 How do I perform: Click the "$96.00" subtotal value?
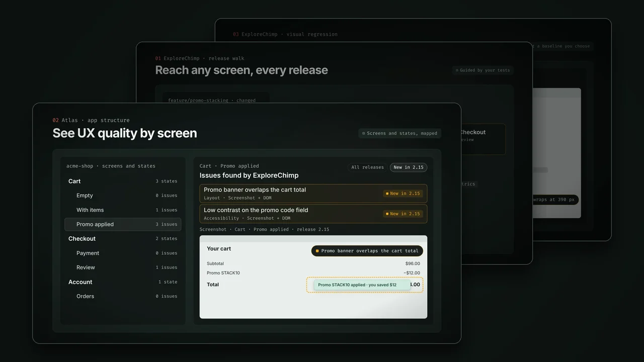pos(413,263)
